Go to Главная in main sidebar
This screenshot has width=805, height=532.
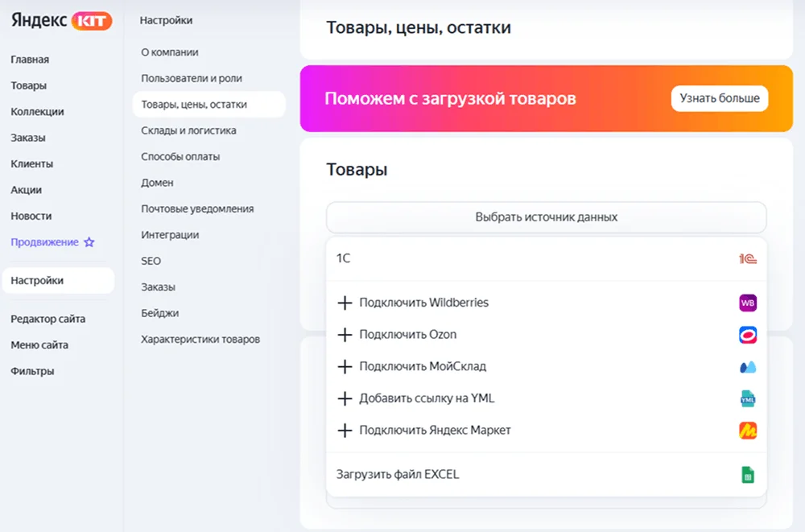pyautogui.click(x=30, y=60)
